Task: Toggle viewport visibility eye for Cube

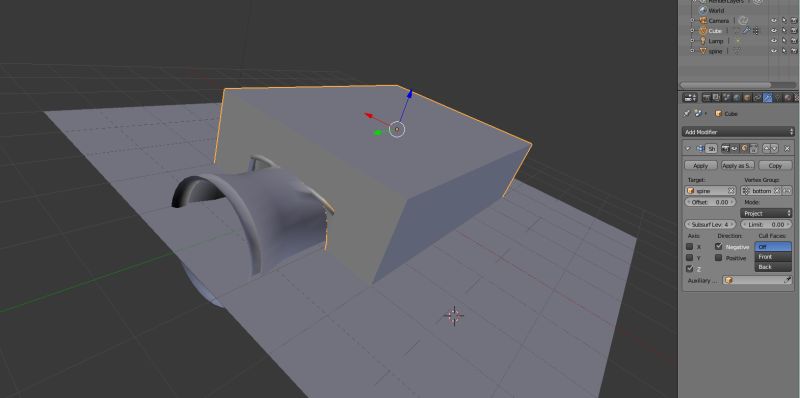Action: pyautogui.click(x=773, y=31)
